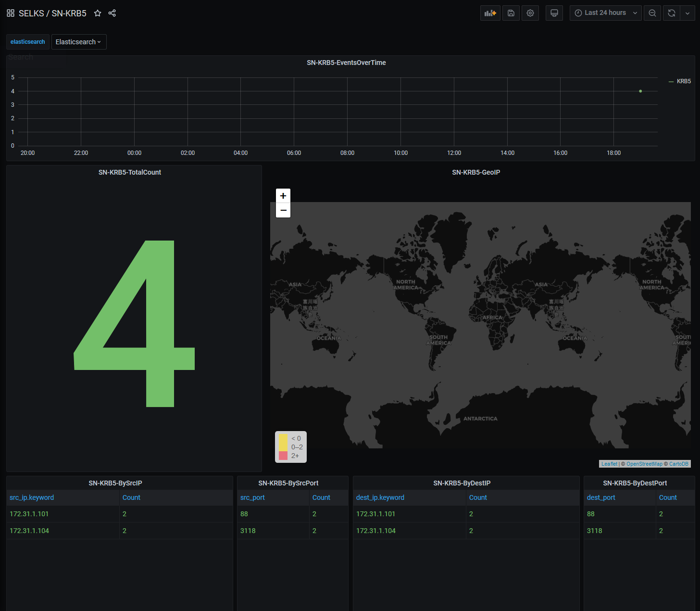Open SN-KRB5-EventsOverTime panel title menu

[346, 63]
